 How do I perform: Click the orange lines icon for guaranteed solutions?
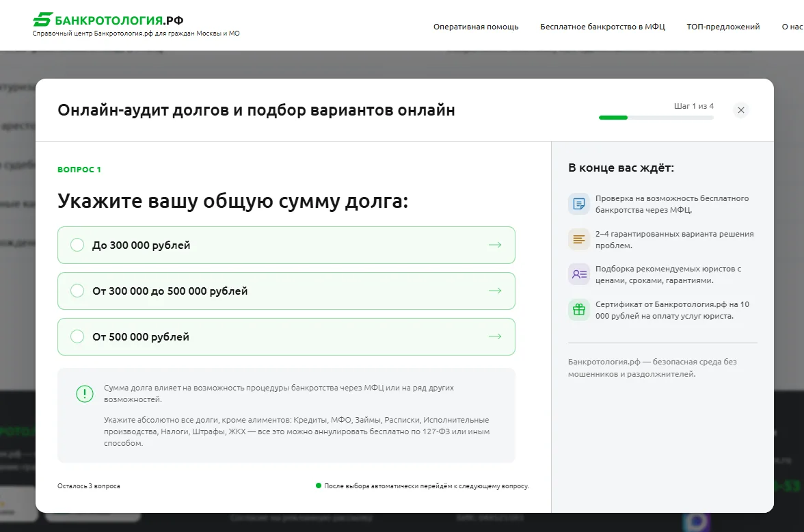coord(579,239)
